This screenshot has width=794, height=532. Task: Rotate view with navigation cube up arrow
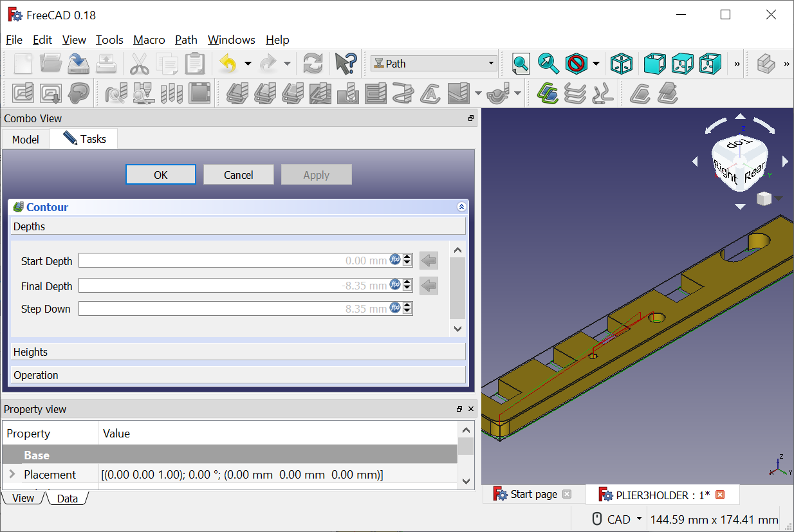point(741,117)
